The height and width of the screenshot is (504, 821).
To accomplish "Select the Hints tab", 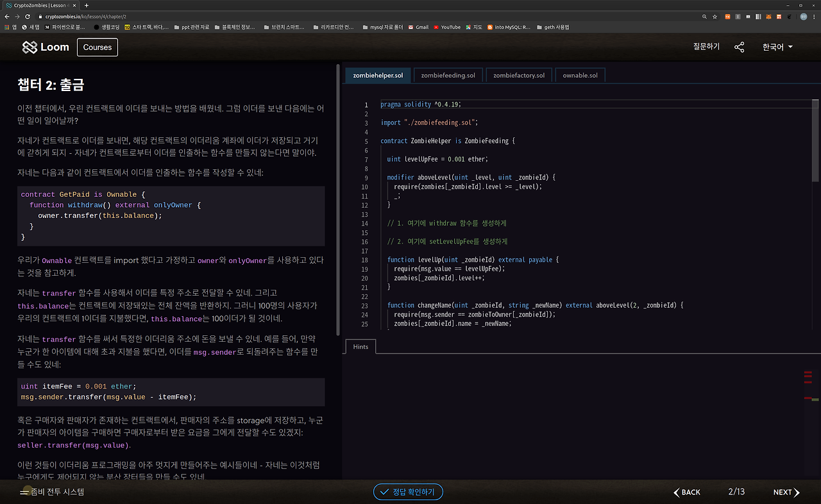I will (x=360, y=346).
